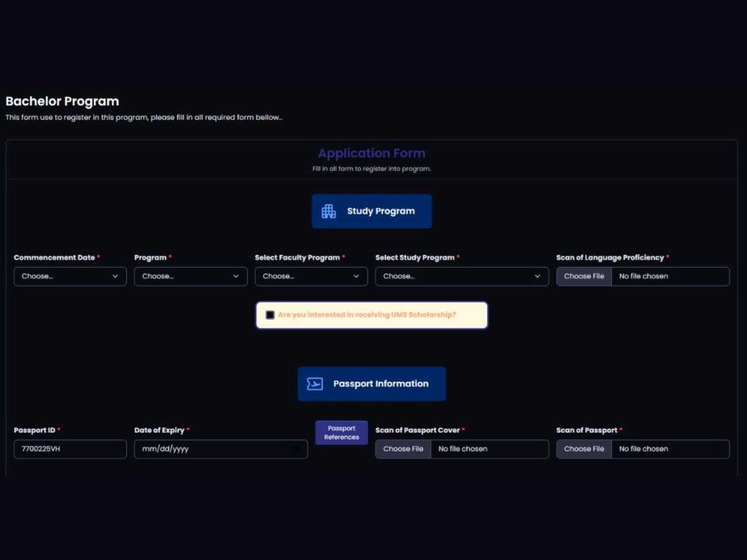
Task: Tick the UMS Scholarship interest checkbox
Action: (271, 315)
